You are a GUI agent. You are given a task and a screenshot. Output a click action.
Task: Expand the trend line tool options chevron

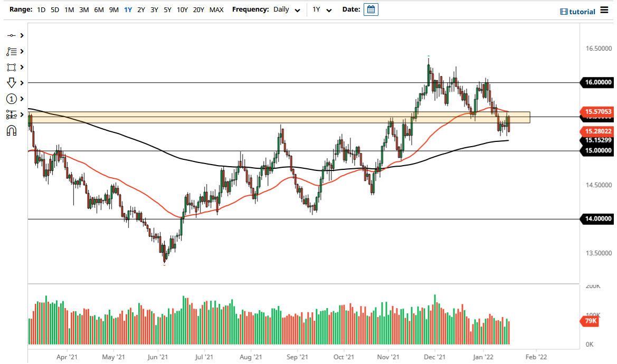(x=21, y=35)
